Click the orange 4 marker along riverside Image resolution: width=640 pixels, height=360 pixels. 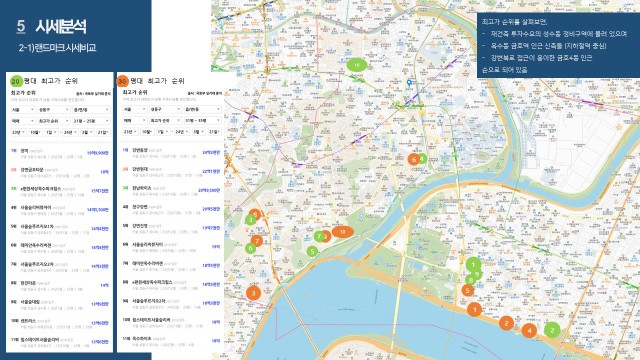529,330
